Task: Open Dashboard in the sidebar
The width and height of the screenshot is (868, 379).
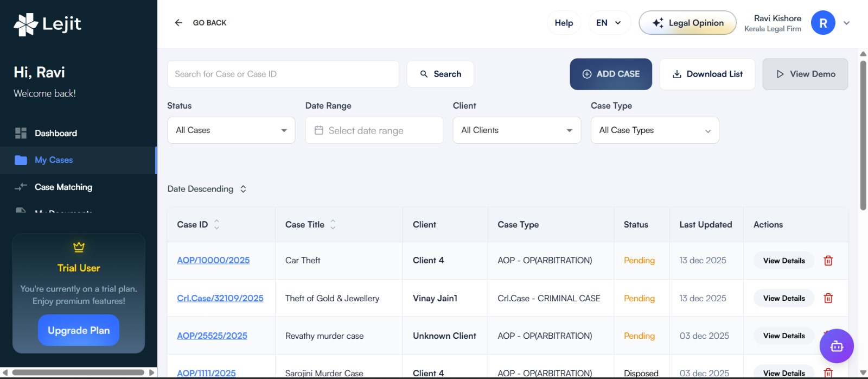Action: click(55, 133)
